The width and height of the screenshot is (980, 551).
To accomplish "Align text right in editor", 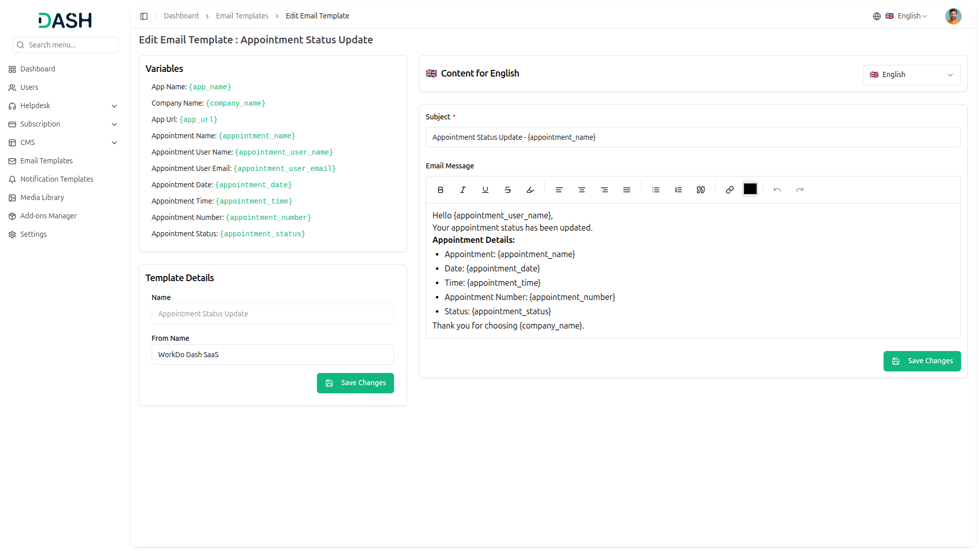I will coord(604,190).
